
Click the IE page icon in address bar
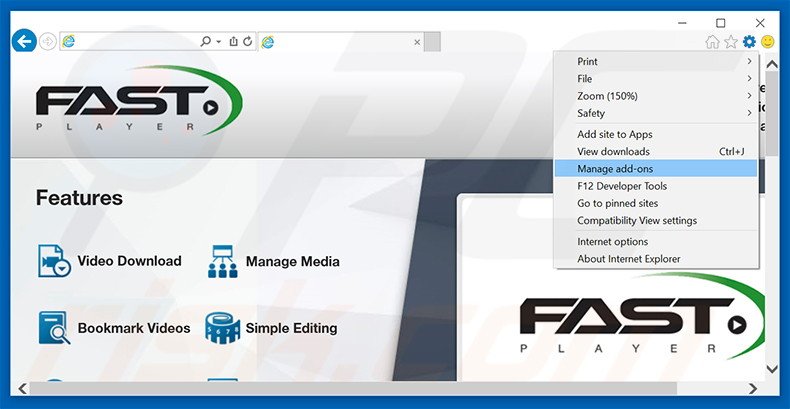coord(68,42)
